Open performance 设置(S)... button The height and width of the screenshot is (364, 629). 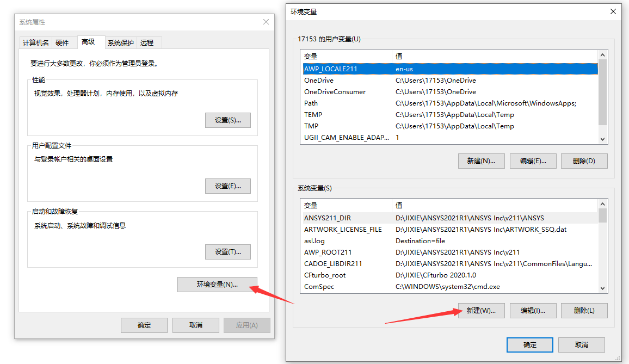click(x=227, y=120)
